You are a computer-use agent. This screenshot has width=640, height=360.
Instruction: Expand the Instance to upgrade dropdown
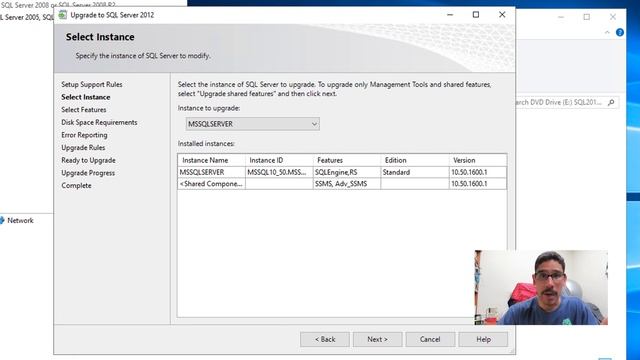click(x=253, y=124)
